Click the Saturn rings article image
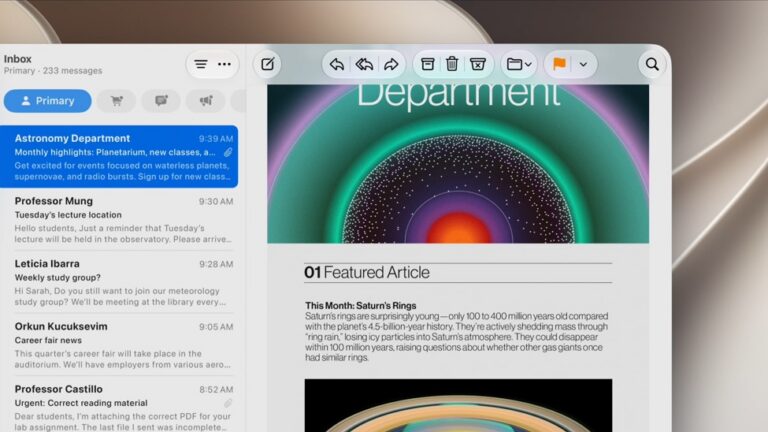This screenshot has width=768, height=432. click(x=458, y=406)
